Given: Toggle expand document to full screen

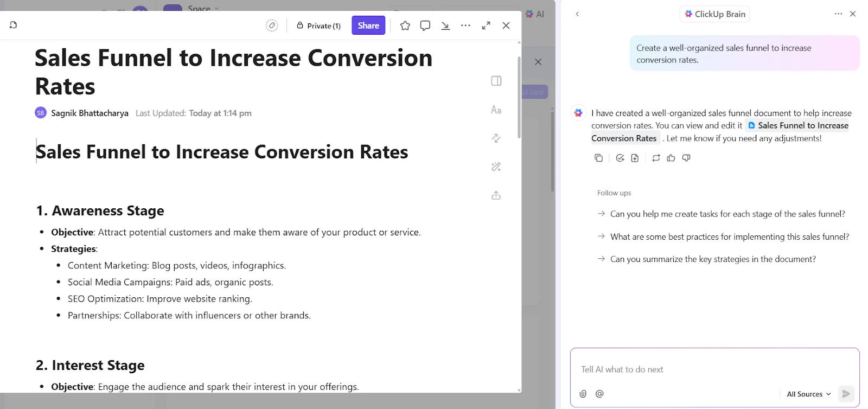Looking at the screenshot, I should coord(486,25).
